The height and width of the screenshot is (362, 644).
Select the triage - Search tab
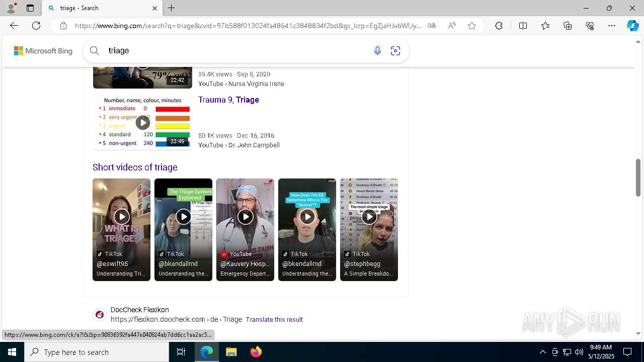pyautogui.click(x=103, y=8)
